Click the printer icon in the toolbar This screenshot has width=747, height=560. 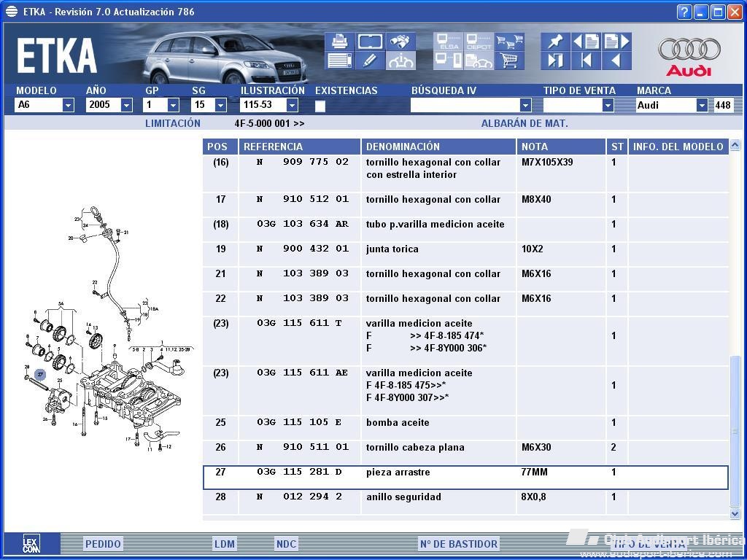339,42
